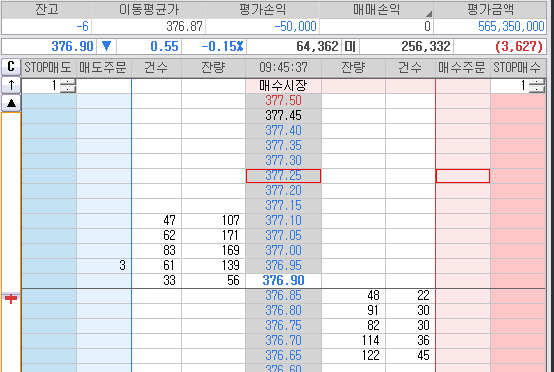This screenshot has height=372, width=554.
Task: Click the 평가금액 value 565,350,000
Action: [511, 26]
